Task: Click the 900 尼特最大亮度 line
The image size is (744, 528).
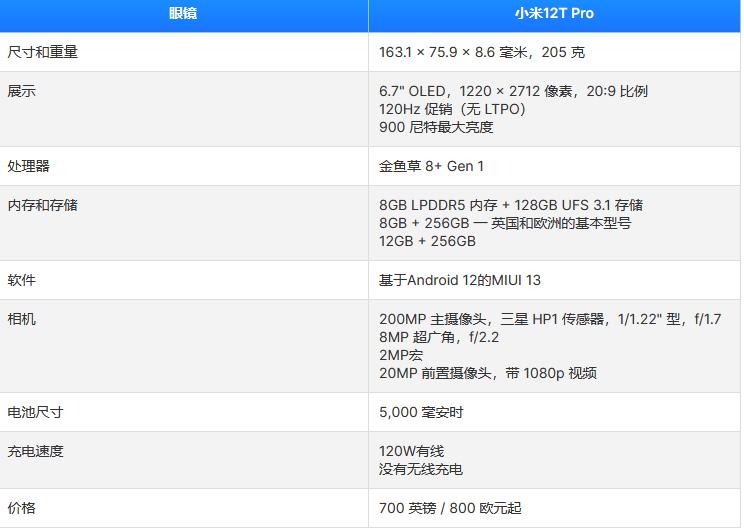Action: click(x=436, y=127)
